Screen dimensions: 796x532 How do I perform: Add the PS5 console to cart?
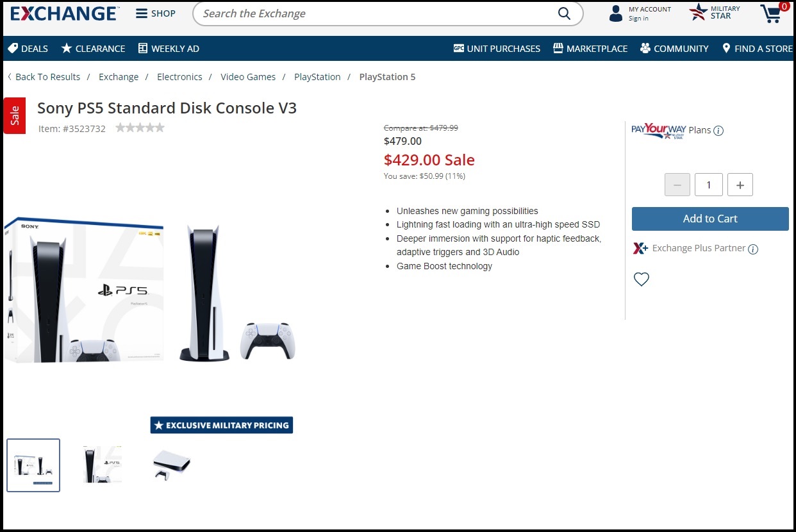click(x=710, y=219)
